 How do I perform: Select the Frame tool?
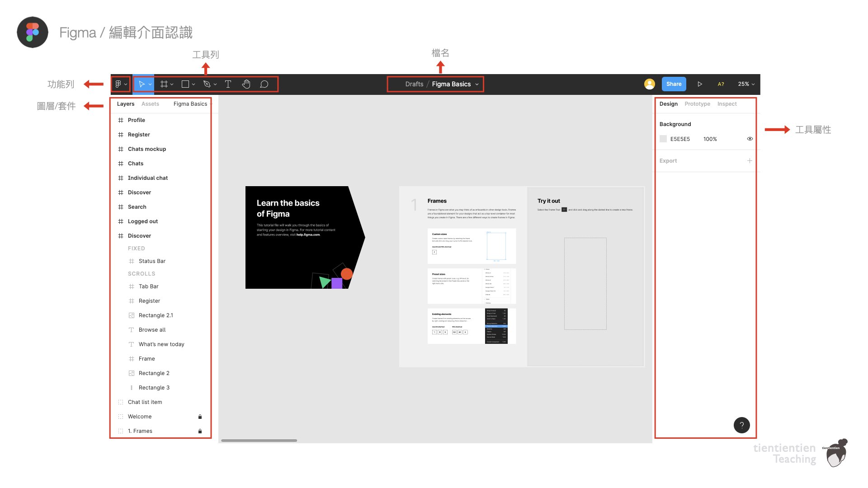point(164,84)
